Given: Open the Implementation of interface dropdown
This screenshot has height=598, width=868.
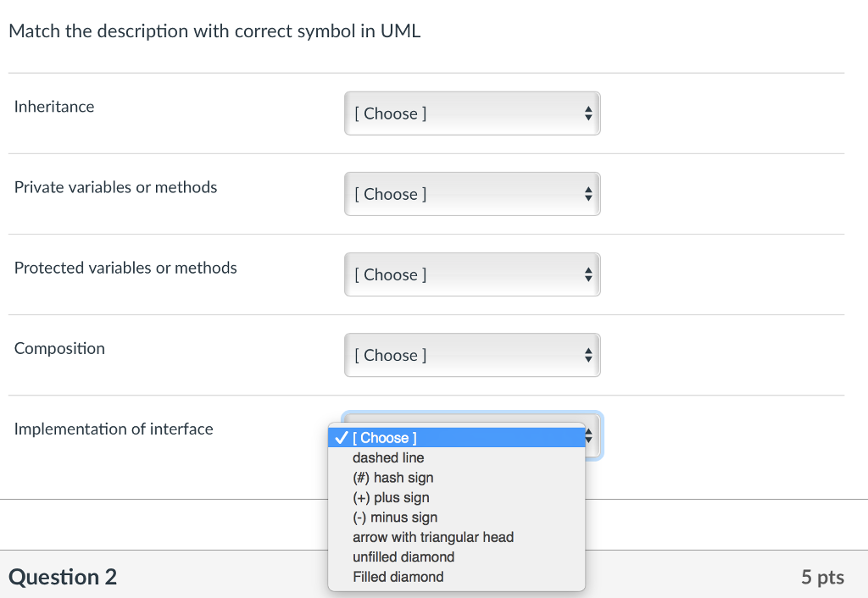Looking at the screenshot, I should [471, 435].
